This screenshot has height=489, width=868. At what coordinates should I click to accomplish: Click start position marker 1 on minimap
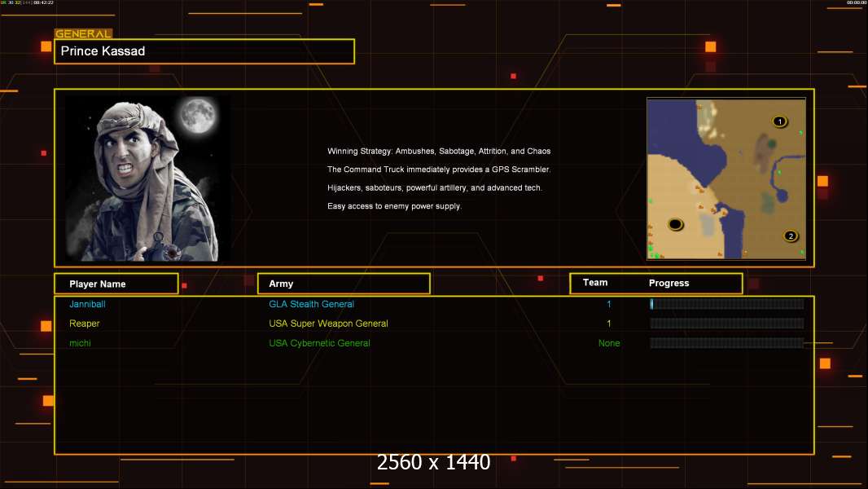click(x=779, y=121)
